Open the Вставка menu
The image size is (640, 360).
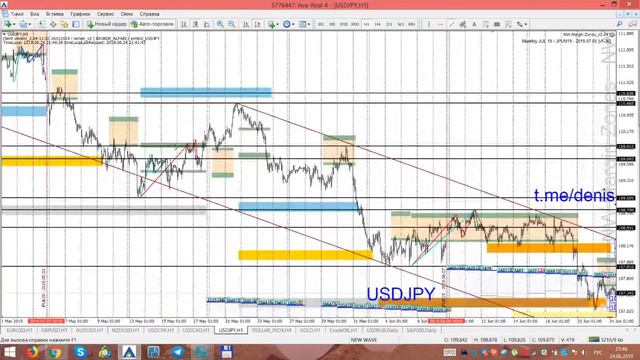pos(54,14)
